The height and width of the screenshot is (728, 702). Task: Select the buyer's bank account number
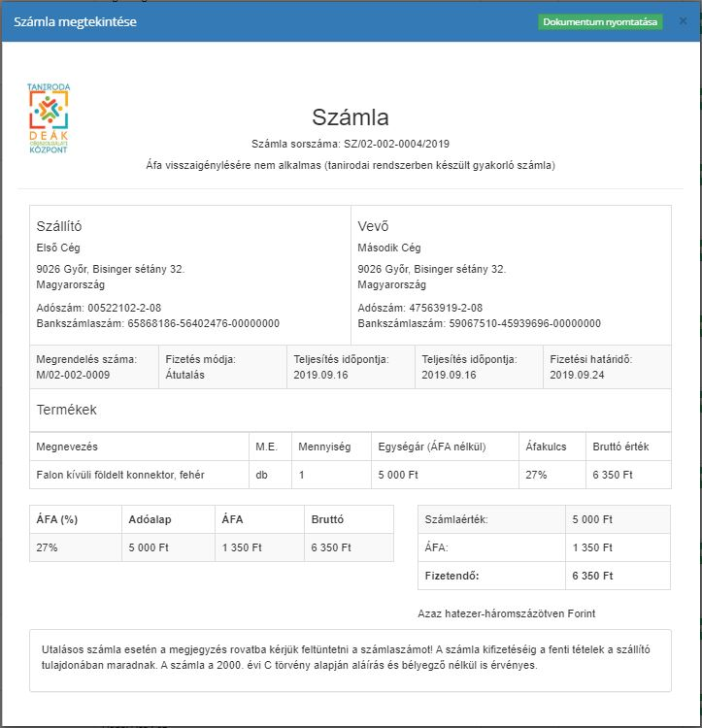point(524,323)
